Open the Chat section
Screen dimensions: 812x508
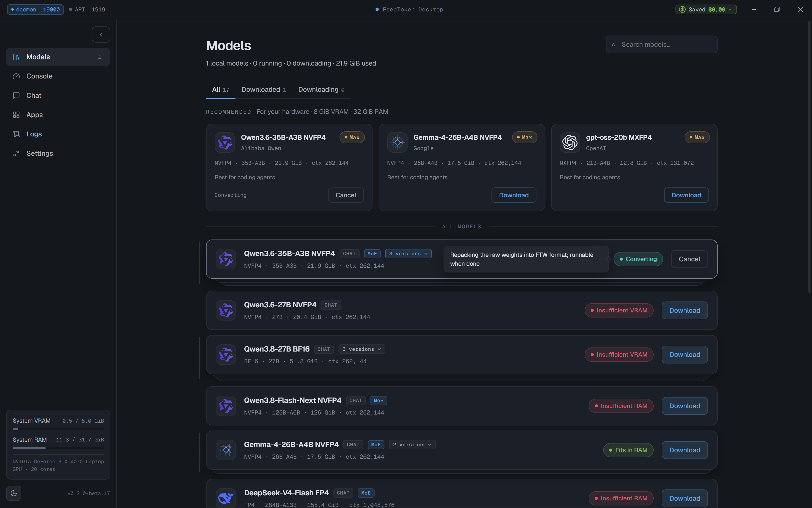pyautogui.click(x=58, y=96)
